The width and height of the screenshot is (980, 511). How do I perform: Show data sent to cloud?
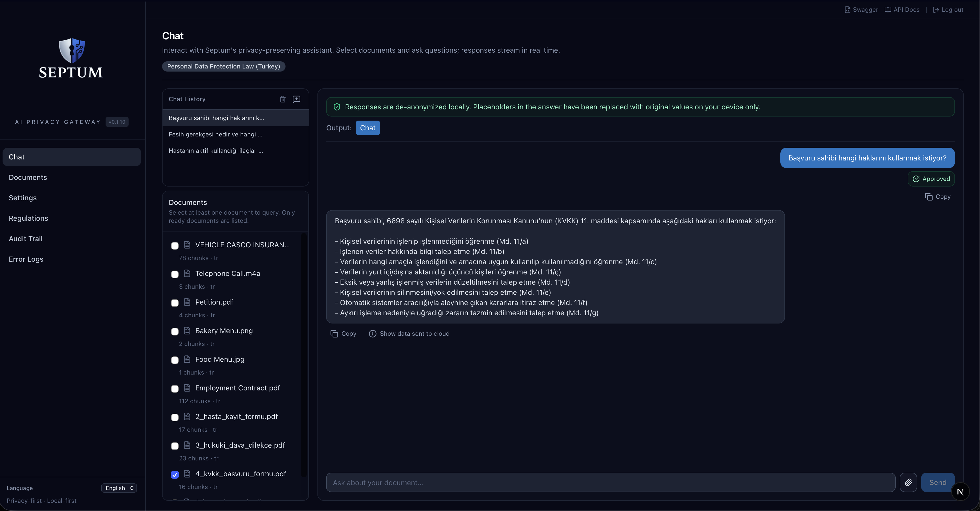click(x=409, y=333)
